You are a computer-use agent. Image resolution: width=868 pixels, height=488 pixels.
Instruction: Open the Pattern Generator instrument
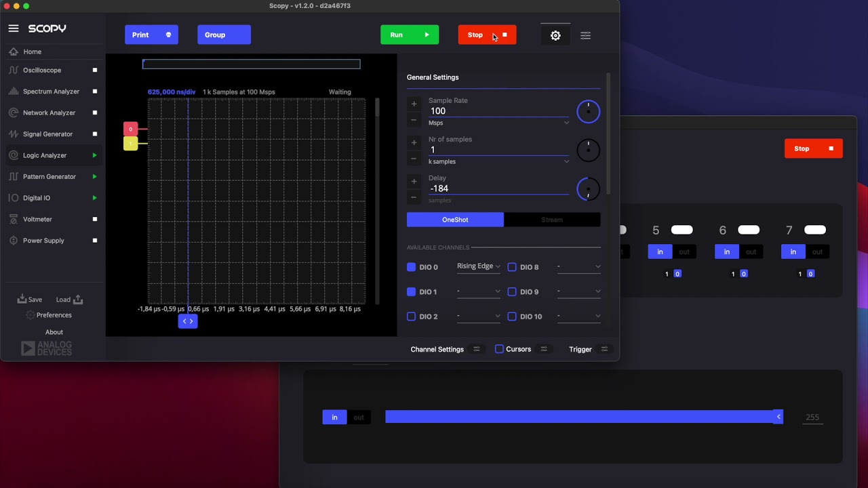click(x=51, y=176)
